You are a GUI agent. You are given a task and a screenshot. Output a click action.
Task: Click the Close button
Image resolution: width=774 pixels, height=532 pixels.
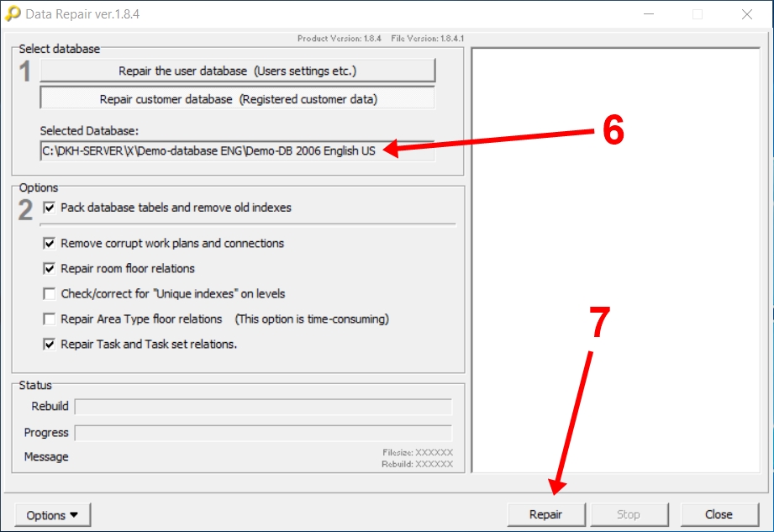[x=719, y=514]
